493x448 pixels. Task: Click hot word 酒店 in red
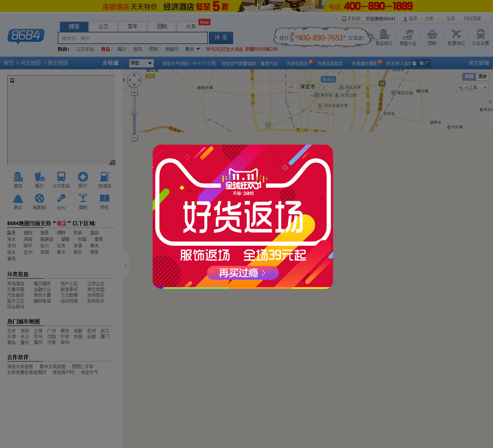[x=106, y=49]
